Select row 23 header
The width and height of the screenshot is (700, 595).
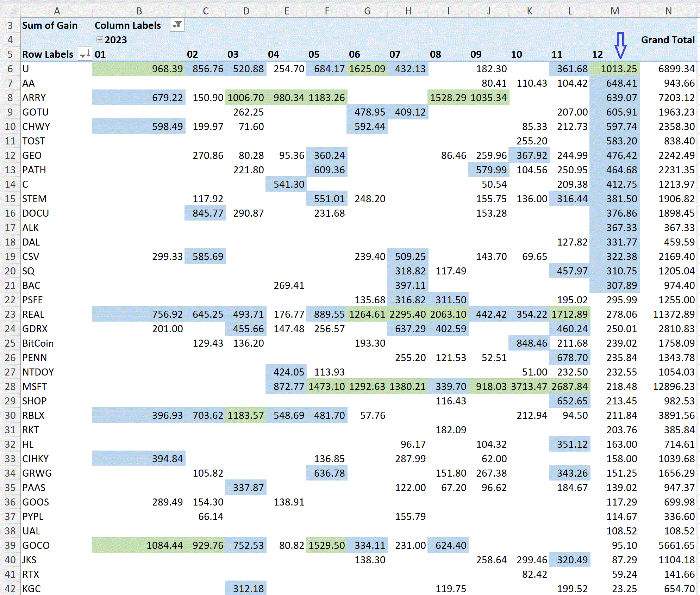(x=10, y=314)
